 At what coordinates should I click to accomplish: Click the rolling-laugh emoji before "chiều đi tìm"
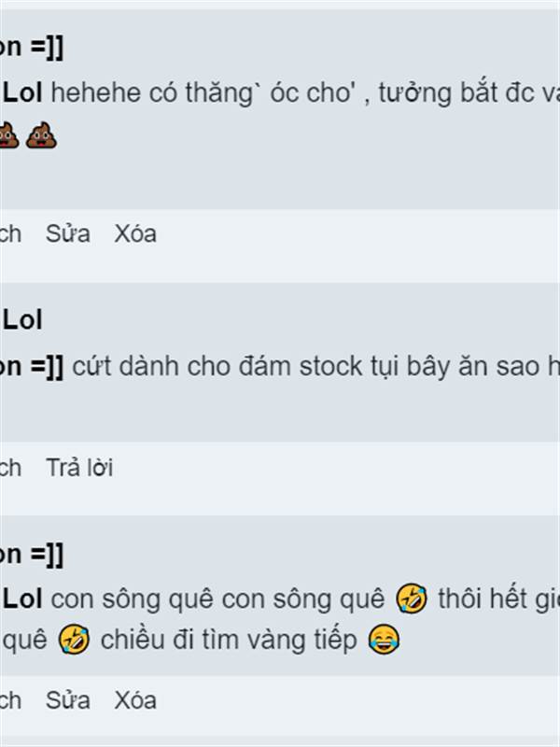[x=74, y=640]
